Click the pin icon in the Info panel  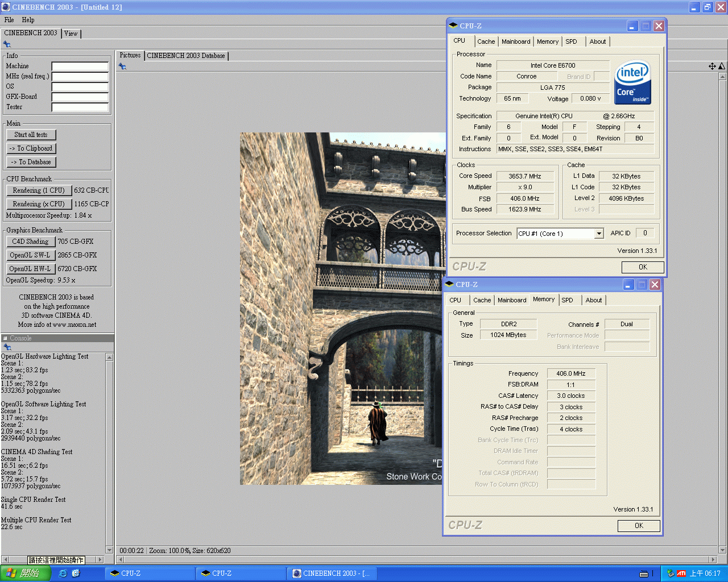7,44
